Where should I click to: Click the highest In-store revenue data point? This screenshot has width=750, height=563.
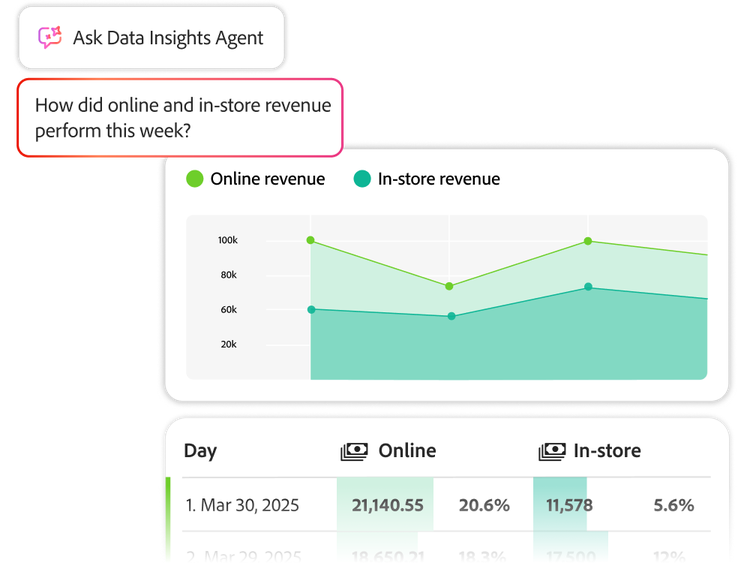tap(588, 287)
